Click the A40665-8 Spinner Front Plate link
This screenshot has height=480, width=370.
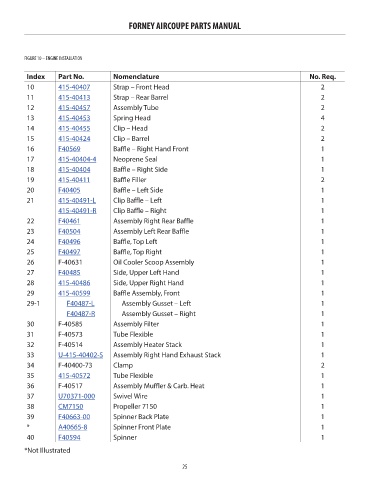point(73,427)
